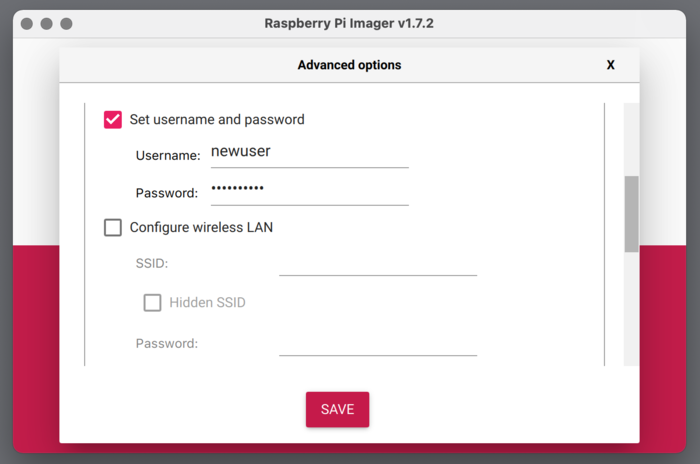700x464 pixels.
Task: Click the 'Set username and password' label
Action: tap(217, 120)
